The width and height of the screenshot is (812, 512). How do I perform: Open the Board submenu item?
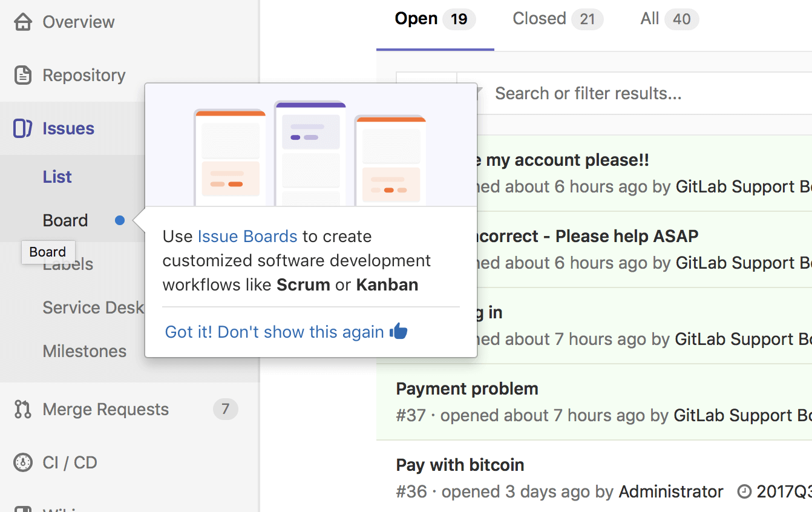(65, 220)
